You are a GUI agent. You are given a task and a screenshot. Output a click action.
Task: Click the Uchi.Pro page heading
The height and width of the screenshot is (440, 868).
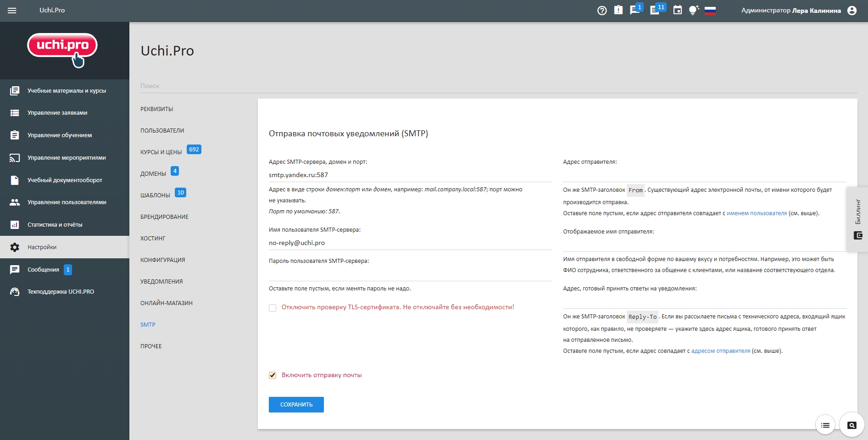[x=167, y=51]
